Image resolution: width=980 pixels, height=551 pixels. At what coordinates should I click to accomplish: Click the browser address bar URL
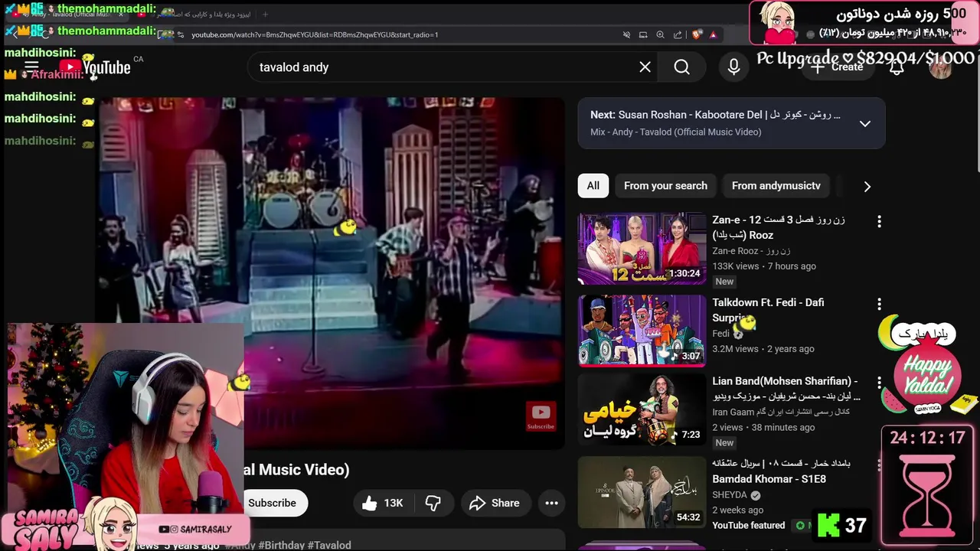point(315,34)
